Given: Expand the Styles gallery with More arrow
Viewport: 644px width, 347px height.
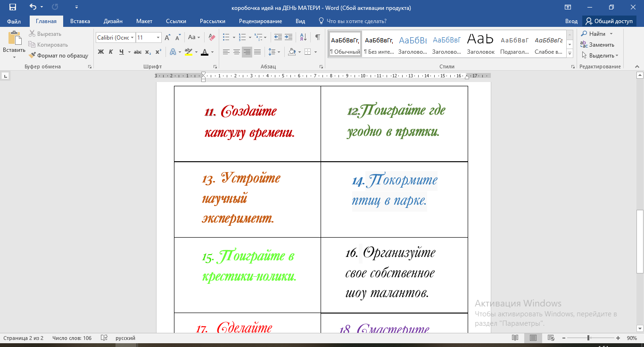Looking at the screenshot, I should click(x=570, y=52).
